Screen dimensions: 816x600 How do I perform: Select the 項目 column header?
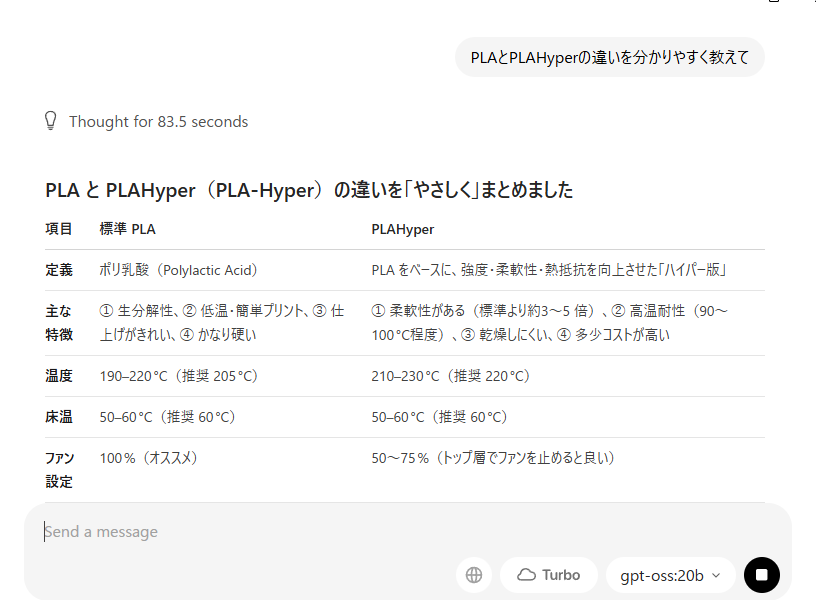click(x=59, y=229)
